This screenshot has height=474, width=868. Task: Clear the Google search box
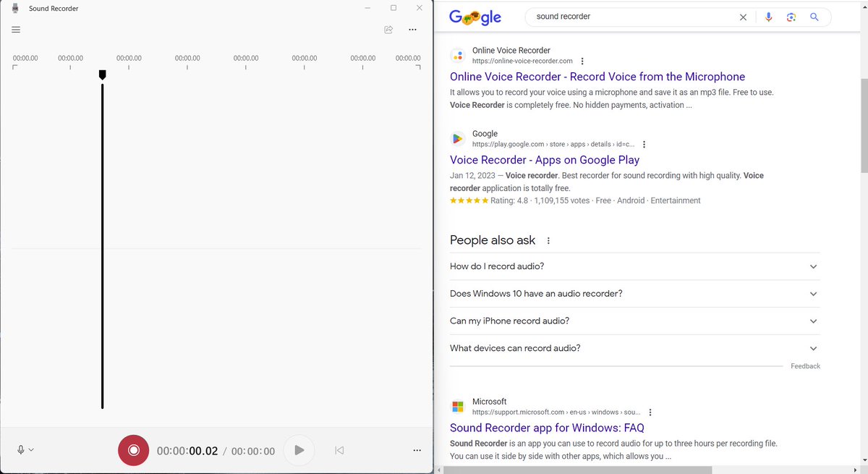743,17
